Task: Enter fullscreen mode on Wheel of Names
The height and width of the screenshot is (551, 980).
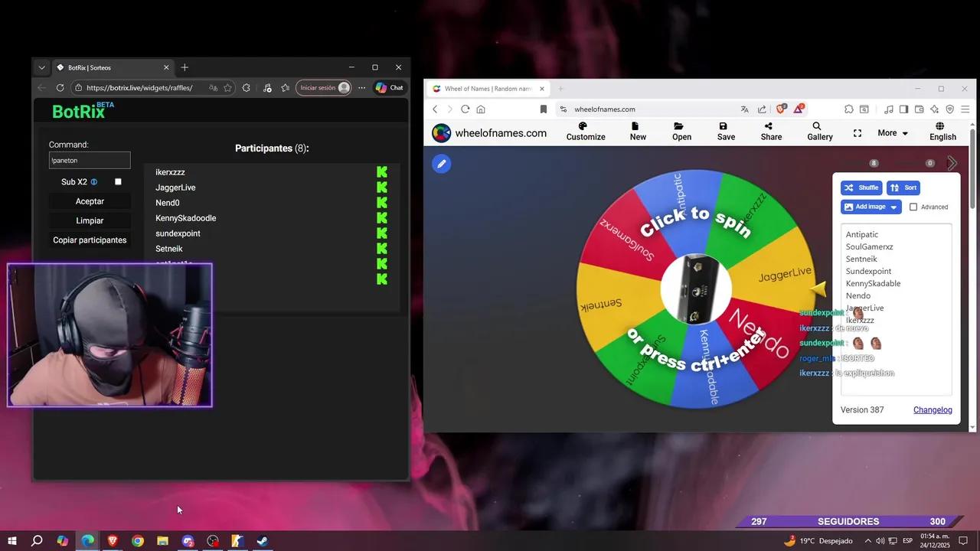Action: click(x=857, y=133)
